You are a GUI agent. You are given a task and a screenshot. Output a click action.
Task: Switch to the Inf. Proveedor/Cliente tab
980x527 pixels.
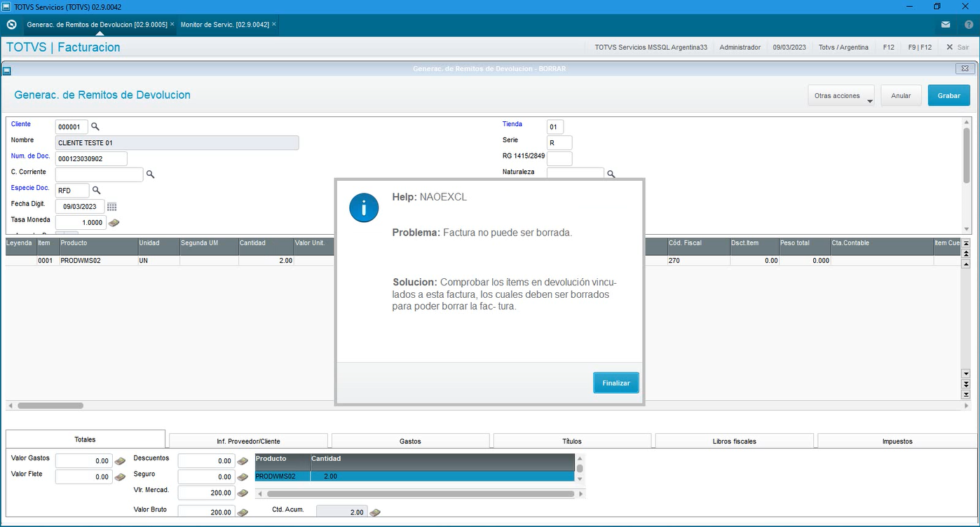pos(249,441)
